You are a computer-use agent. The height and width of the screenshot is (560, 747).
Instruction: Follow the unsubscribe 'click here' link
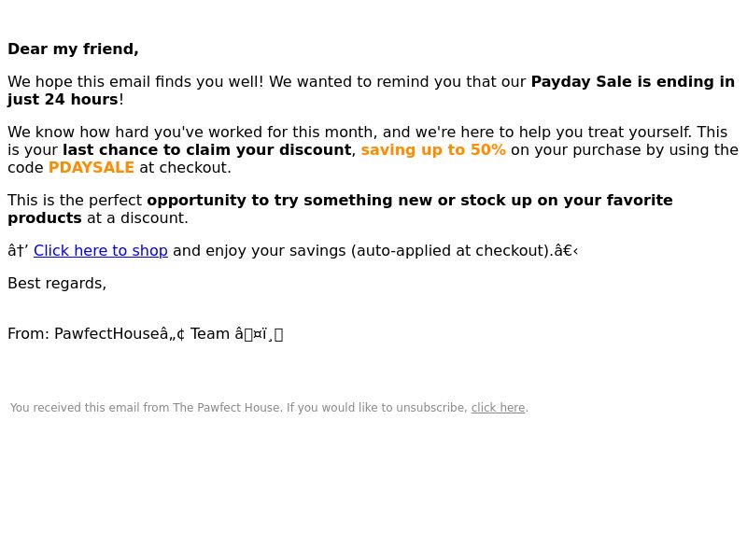[x=498, y=408]
